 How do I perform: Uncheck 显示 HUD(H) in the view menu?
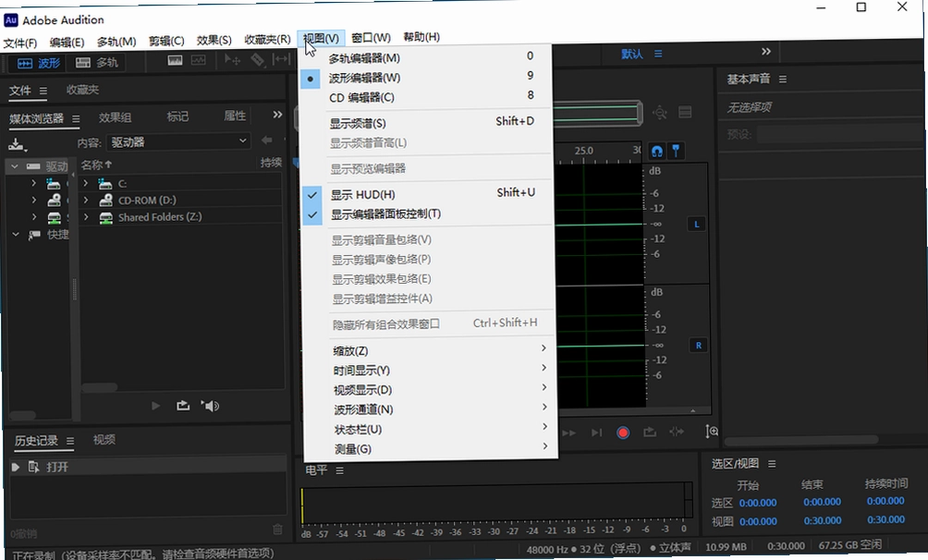(x=427, y=194)
